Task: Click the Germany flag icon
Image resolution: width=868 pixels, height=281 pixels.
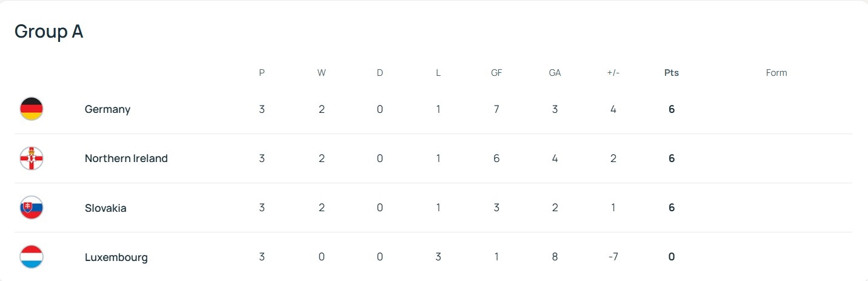Action: 31,109
